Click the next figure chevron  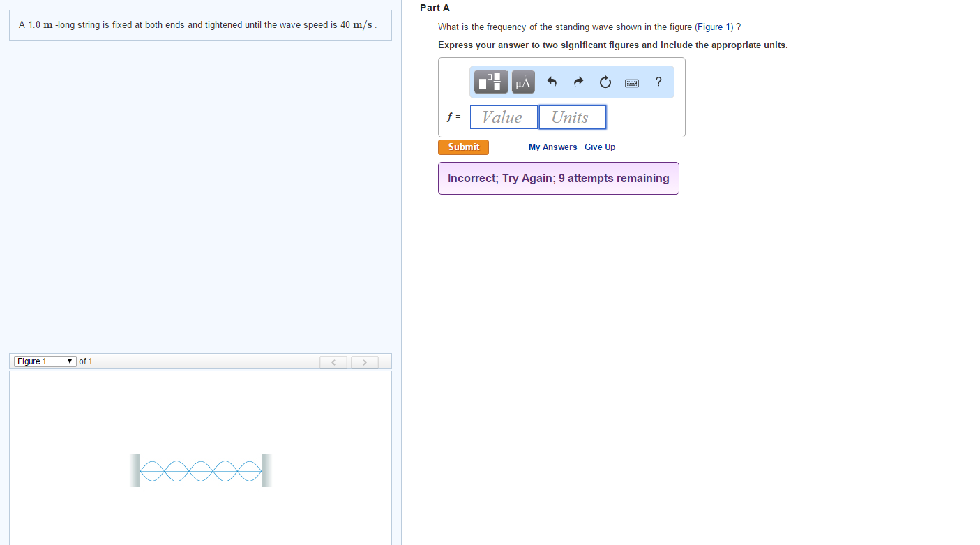(x=364, y=361)
